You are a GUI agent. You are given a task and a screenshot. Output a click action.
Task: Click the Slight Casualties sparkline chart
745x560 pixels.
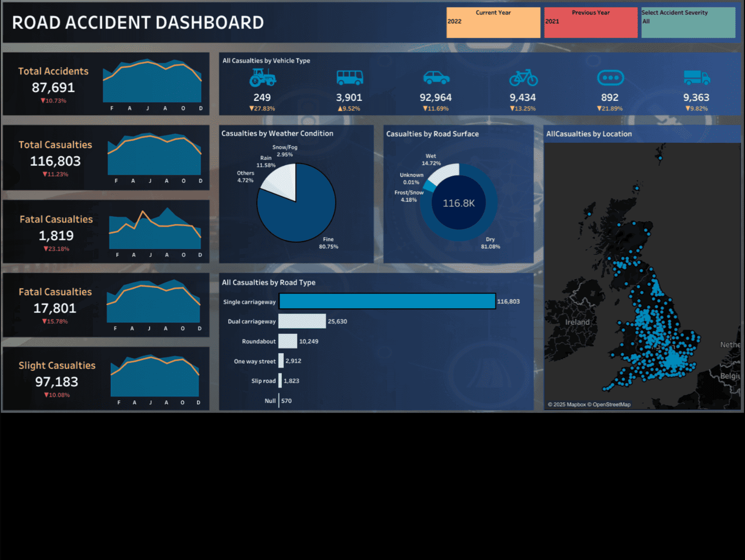pos(155,378)
